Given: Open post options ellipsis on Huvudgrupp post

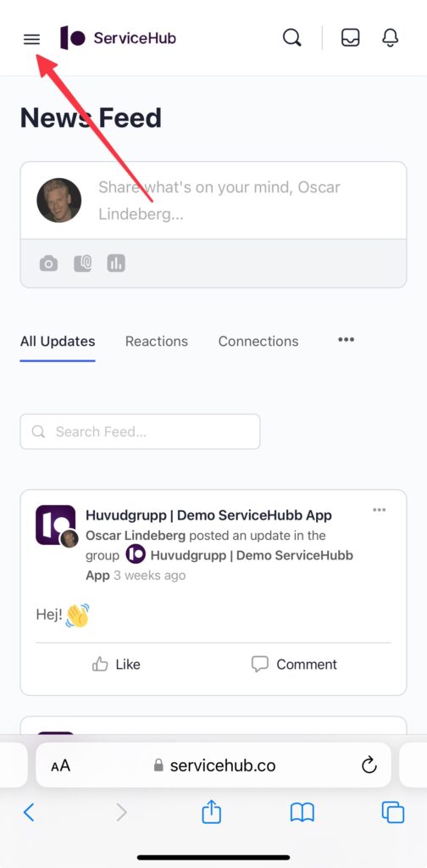Looking at the screenshot, I should pos(380,509).
